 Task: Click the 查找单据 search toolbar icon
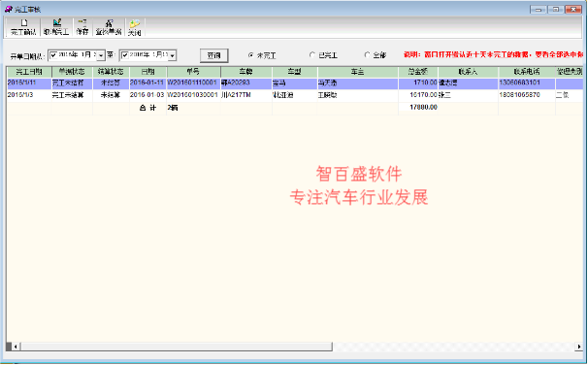coord(109,27)
